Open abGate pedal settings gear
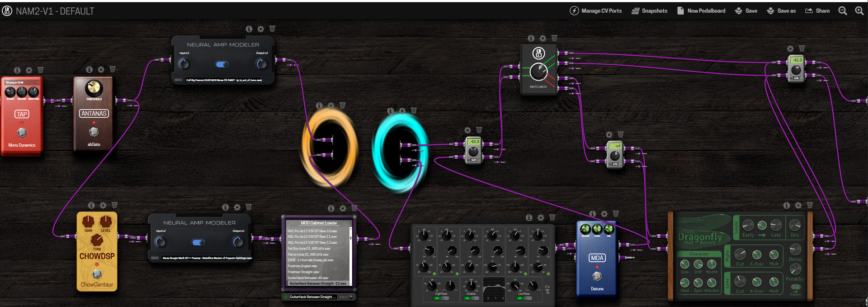 pyautogui.click(x=101, y=69)
